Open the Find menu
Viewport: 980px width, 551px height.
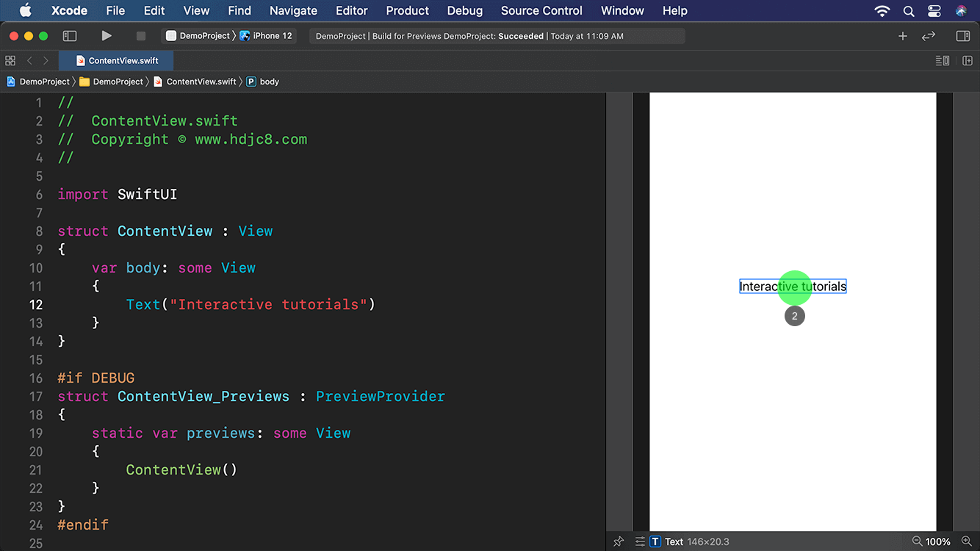pos(239,10)
